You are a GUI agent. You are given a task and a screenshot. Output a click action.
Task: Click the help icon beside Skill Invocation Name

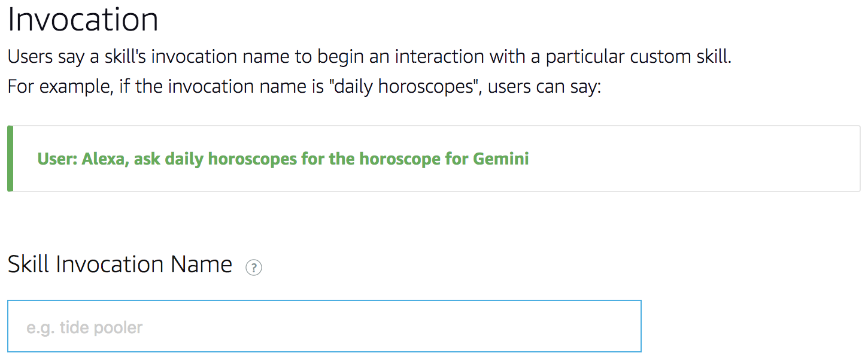coord(254,268)
